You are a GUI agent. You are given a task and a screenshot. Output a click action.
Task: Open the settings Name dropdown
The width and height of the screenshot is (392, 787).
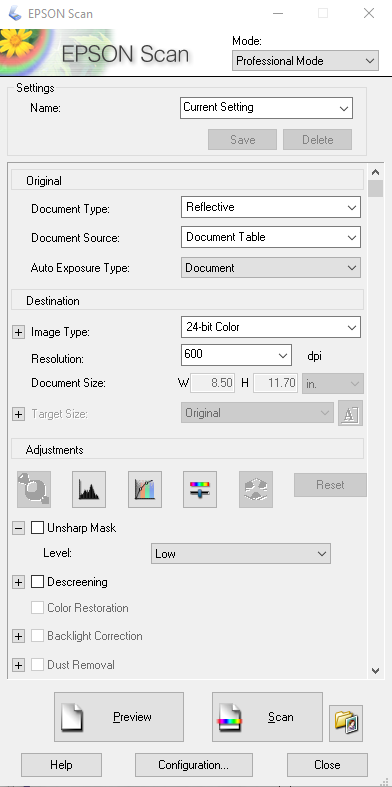coord(266,107)
